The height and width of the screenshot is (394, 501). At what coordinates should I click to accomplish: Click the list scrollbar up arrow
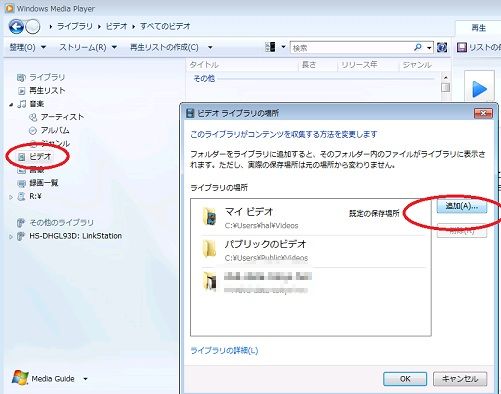point(445,77)
